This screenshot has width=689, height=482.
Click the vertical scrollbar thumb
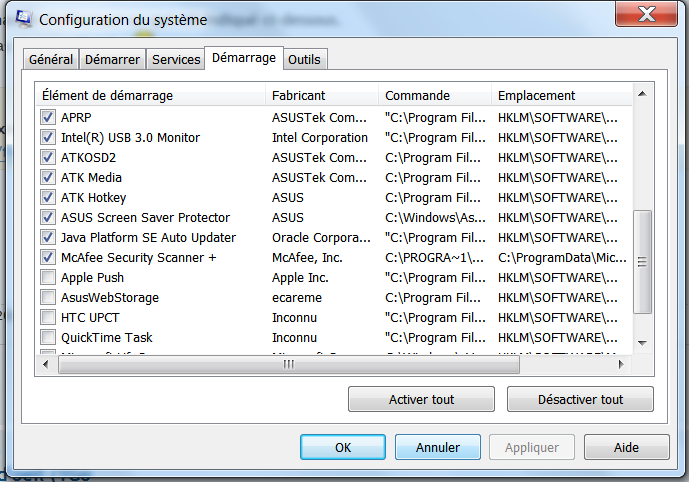click(642, 262)
